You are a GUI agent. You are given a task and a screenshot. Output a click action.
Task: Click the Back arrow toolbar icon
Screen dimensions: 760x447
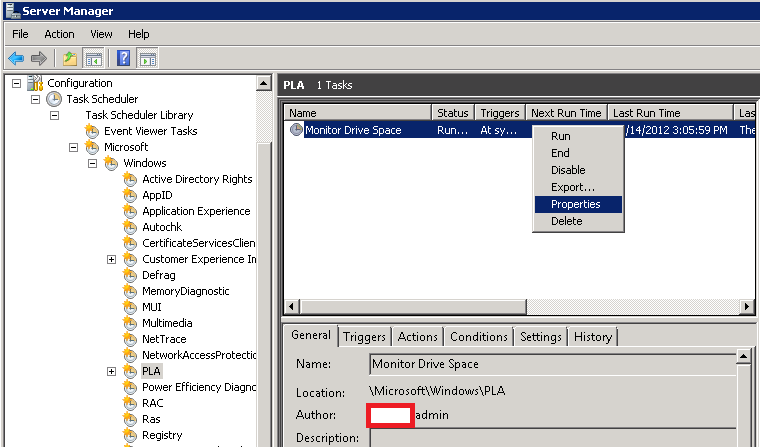(16, 59)
